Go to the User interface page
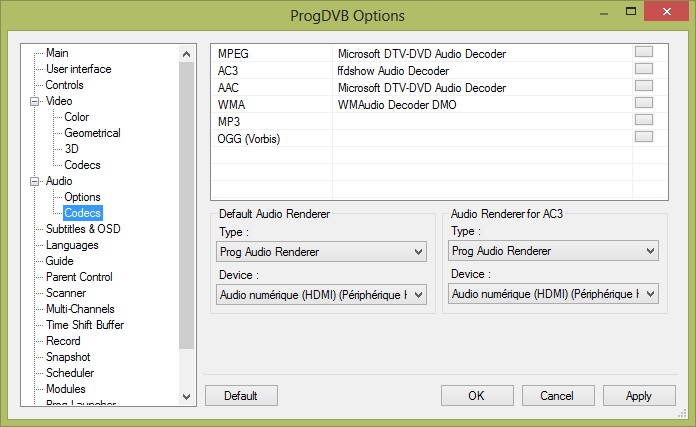 point(78,69)
